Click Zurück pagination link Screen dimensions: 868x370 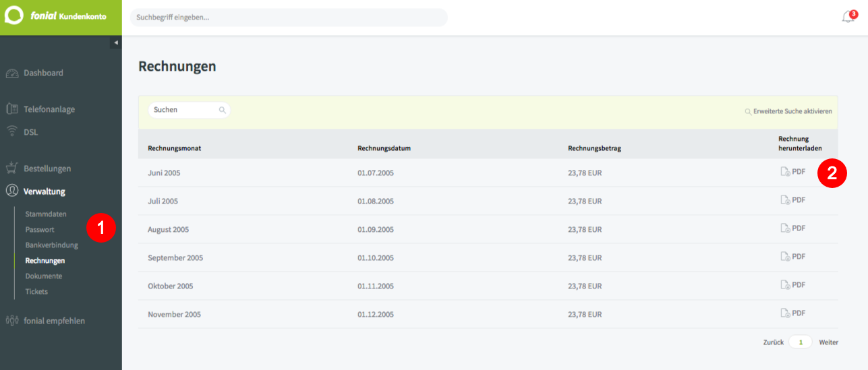coord(774,342)
